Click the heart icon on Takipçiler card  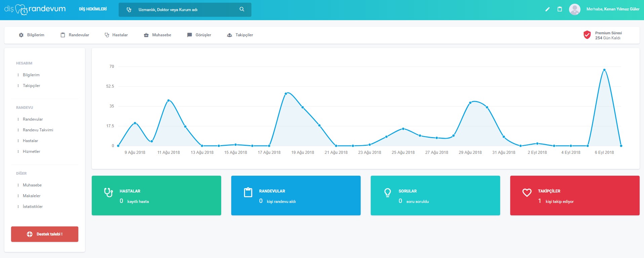pos(527,192)
